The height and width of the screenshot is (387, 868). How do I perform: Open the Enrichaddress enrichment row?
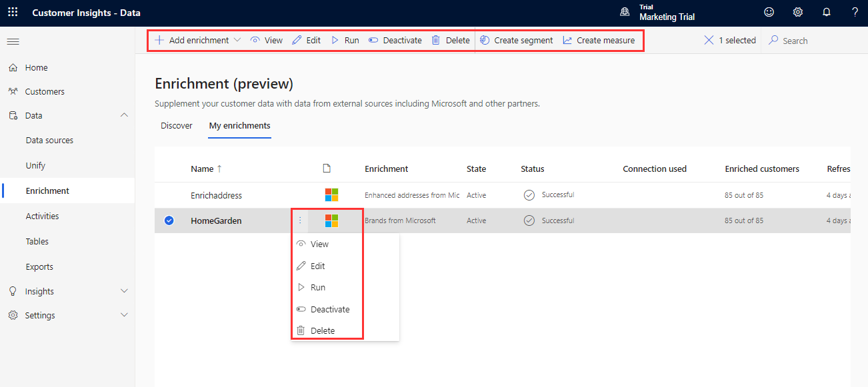pyautogui.click(x=216, y=195)
